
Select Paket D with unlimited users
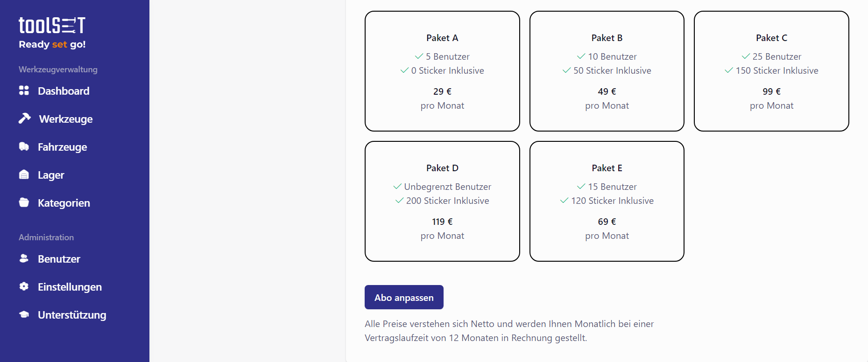click(442, 201)
